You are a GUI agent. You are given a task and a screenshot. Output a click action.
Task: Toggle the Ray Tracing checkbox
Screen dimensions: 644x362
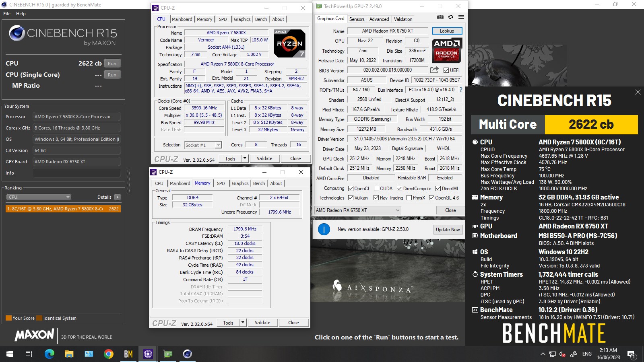click(x=376, y=198)
